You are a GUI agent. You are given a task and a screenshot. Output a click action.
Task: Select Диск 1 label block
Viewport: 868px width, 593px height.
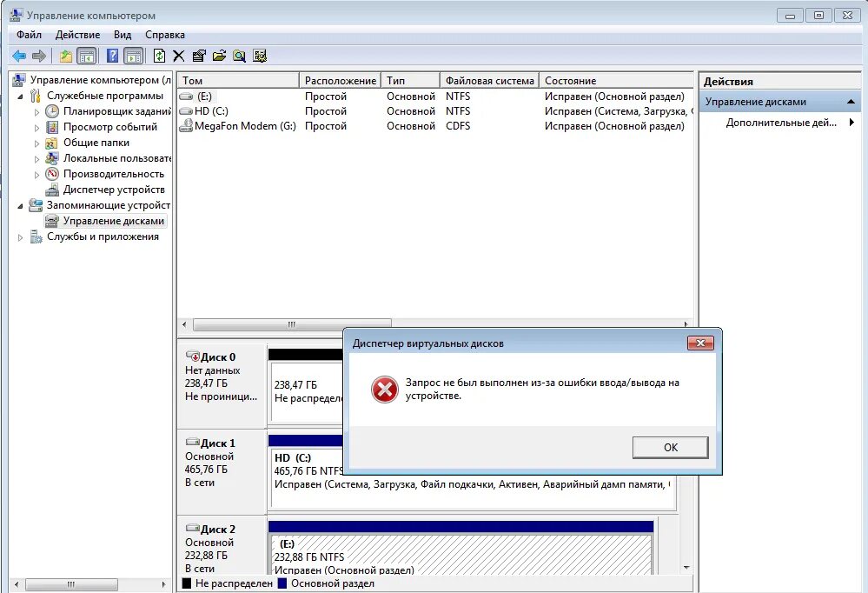(x=222, y=471)
